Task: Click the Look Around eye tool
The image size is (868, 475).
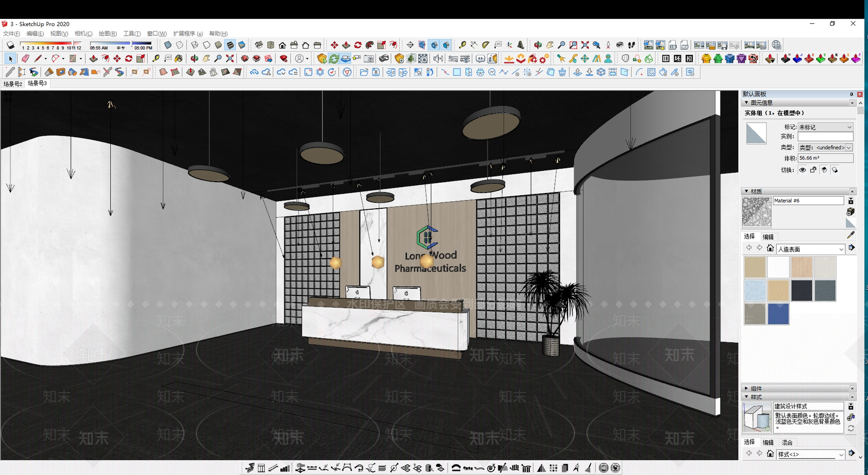Action: [620, 45]
